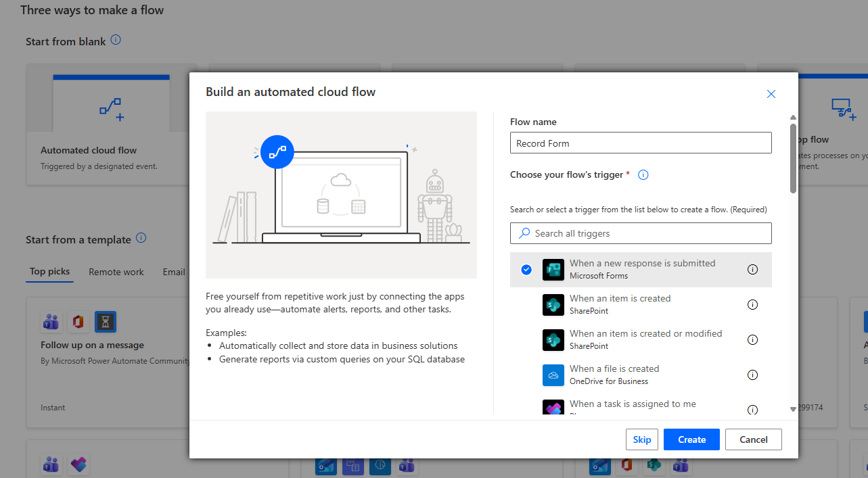This screenshot has width=868, height=478.
Task: Select 'When an item is created or modified' trigger
Action: click(x=645, y=339)
